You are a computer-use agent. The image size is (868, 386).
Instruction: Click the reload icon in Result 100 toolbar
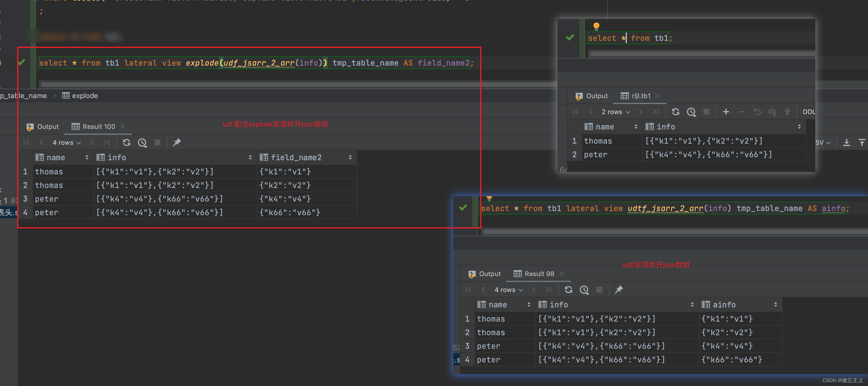(x=126, y=142)
